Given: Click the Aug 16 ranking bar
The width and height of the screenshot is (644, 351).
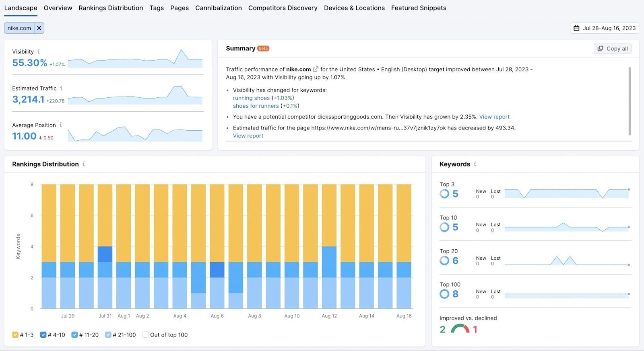Looking at the screenshot, I should coord(404,246).
